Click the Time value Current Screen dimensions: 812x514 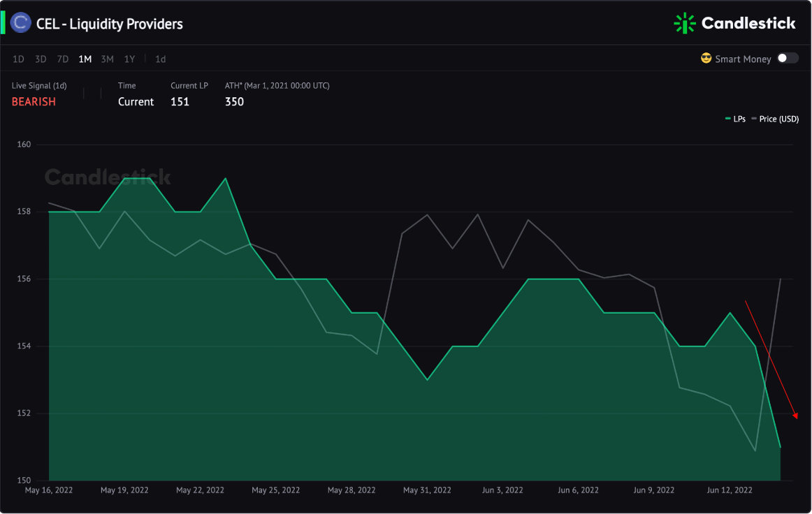pos(136,101)
